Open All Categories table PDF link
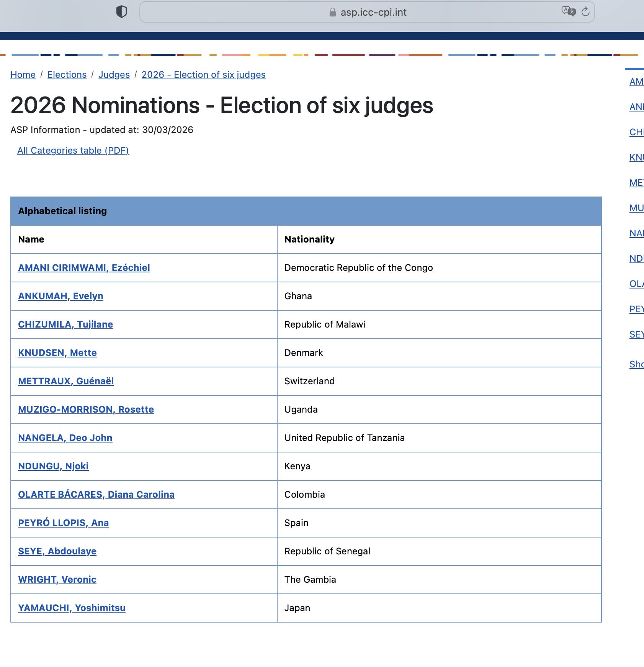Image resolution: width=644 pixels, height=667 pixels. click(73, 151)
